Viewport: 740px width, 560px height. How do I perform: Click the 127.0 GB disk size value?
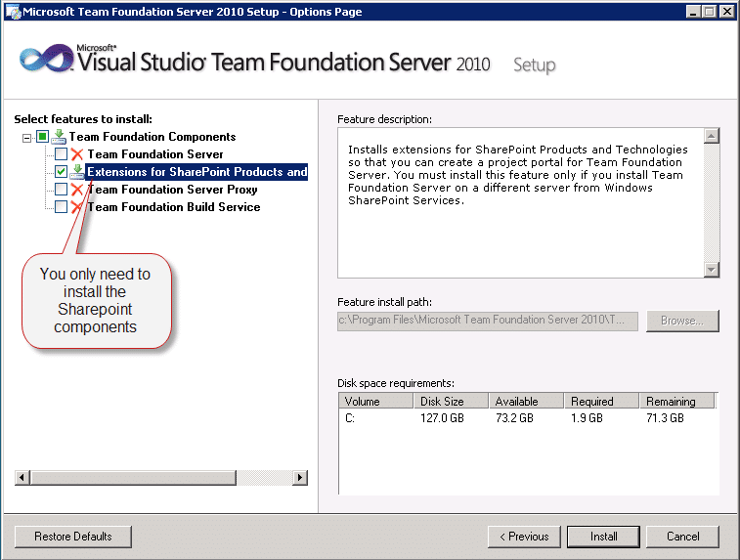point(442,418)
